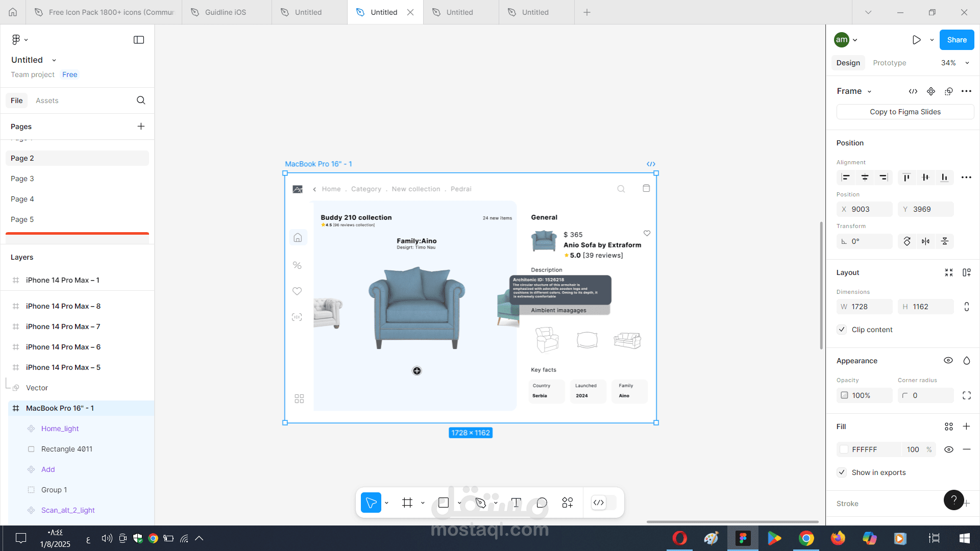980x551 pixels.
Task: Hide the fill using eye icon
Action: [948, 449]
